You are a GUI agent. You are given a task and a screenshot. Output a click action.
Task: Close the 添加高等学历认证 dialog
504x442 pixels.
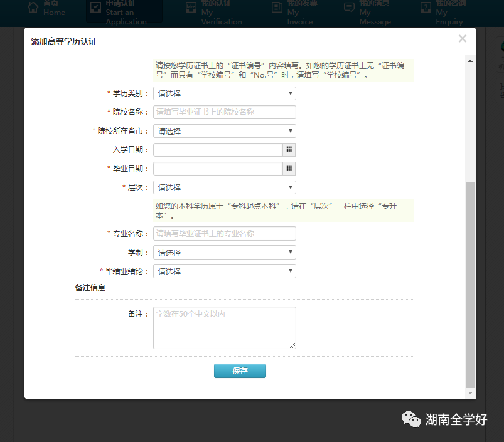click(462, 39)
